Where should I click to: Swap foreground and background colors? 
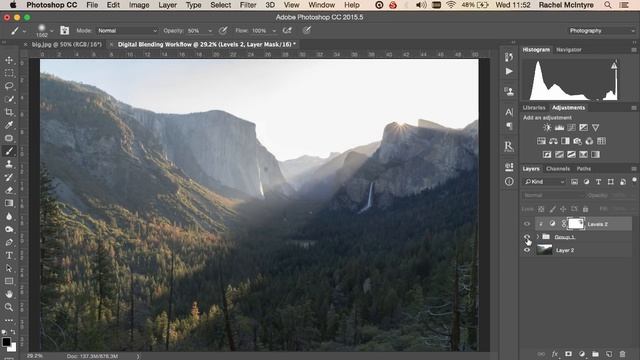click(13, 332)
